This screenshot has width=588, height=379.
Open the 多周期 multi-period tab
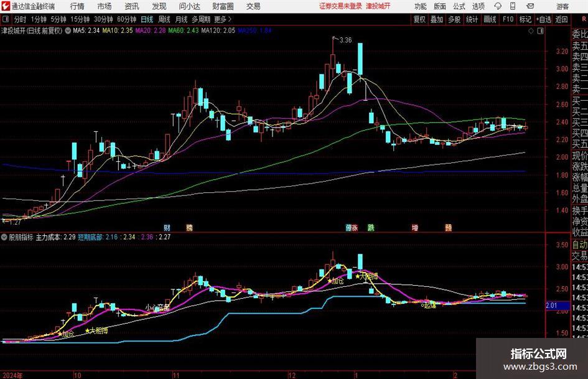[200, 19]
